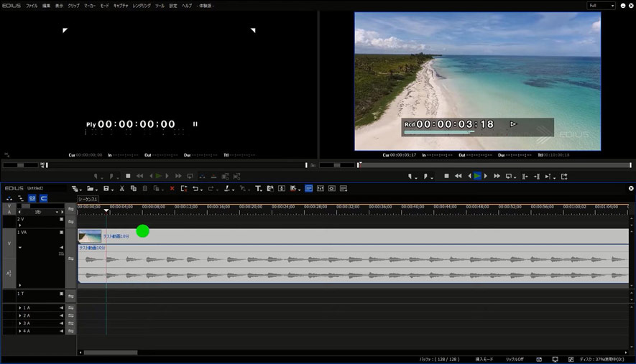Select the シーケンス1 sequence tab
636x364 pixels.
88,199
